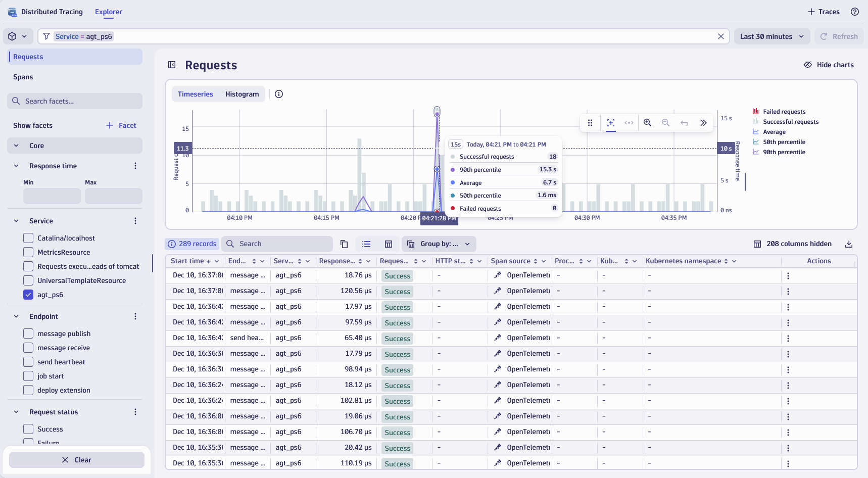Open Service facet options menu
The width and height of the screenshot is (868, 478).
pyautogui.click(x=135, y=221)
